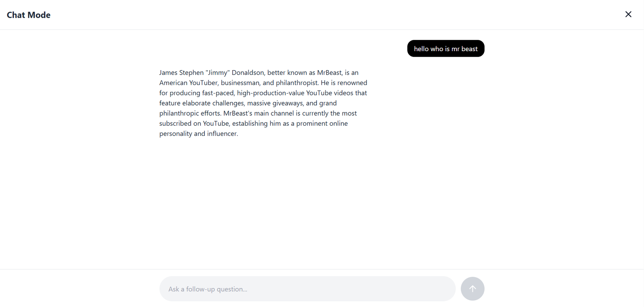Click the word "elaborate" in the reply
644x307 pixels.
coord(196,103)
